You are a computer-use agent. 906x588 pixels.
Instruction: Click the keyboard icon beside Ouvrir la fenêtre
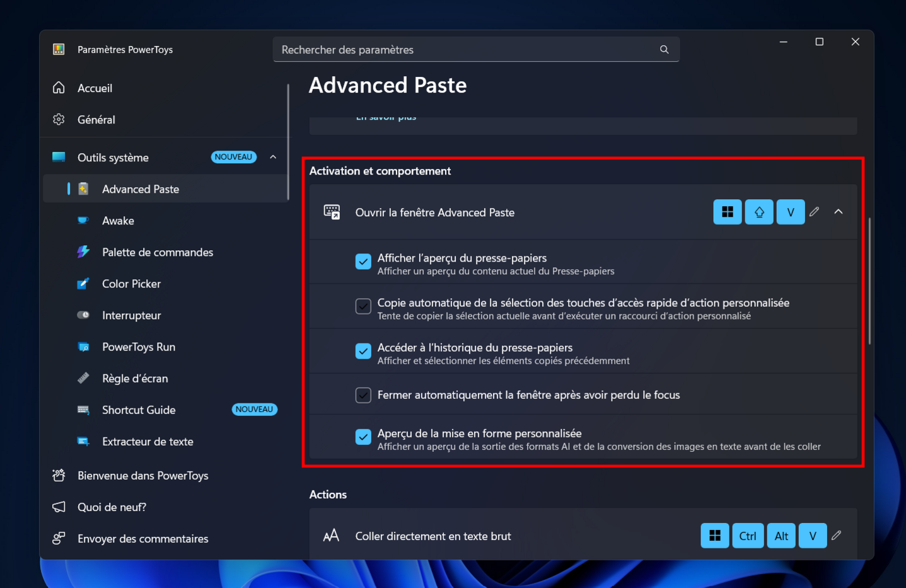click(x=332, y=212)
